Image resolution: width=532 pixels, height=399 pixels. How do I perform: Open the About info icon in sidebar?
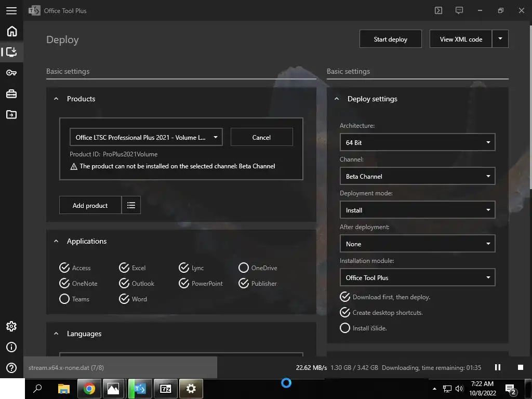click(x=11, y=347)
